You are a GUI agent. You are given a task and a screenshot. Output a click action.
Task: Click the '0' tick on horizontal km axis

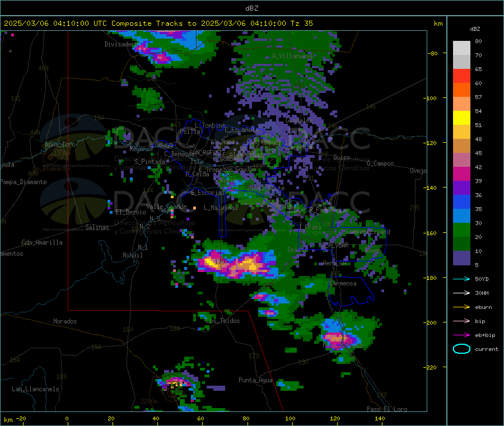click(67, 418)
